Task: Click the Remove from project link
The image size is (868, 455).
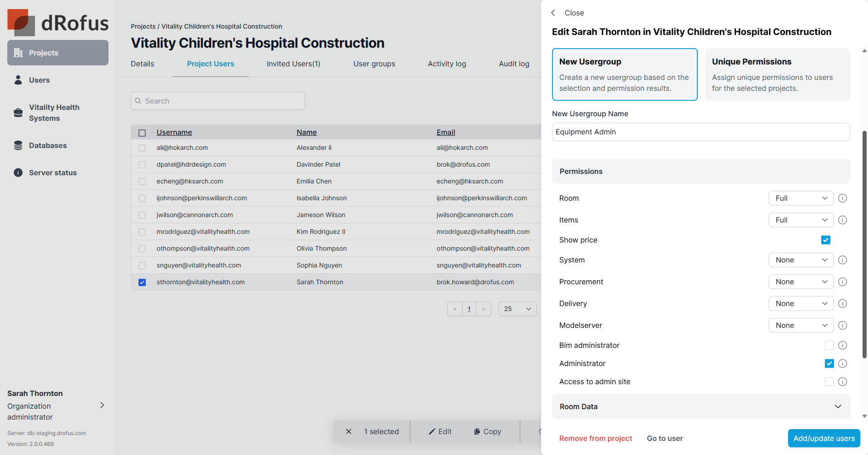Action: [x=596, y=438]
